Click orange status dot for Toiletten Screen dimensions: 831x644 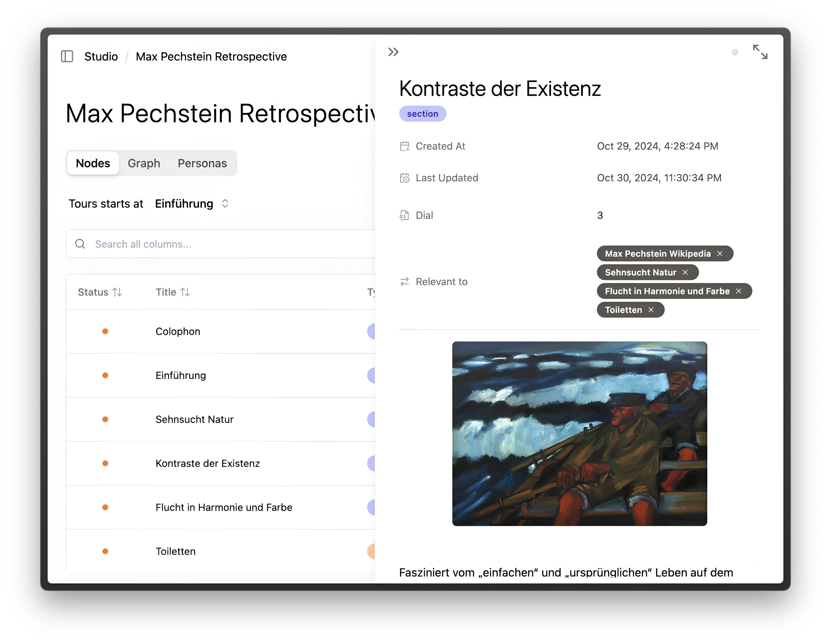(x=105, y=551)
